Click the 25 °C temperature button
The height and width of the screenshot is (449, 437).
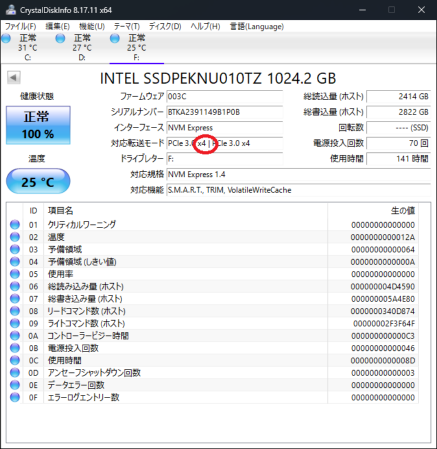point(38,182)
